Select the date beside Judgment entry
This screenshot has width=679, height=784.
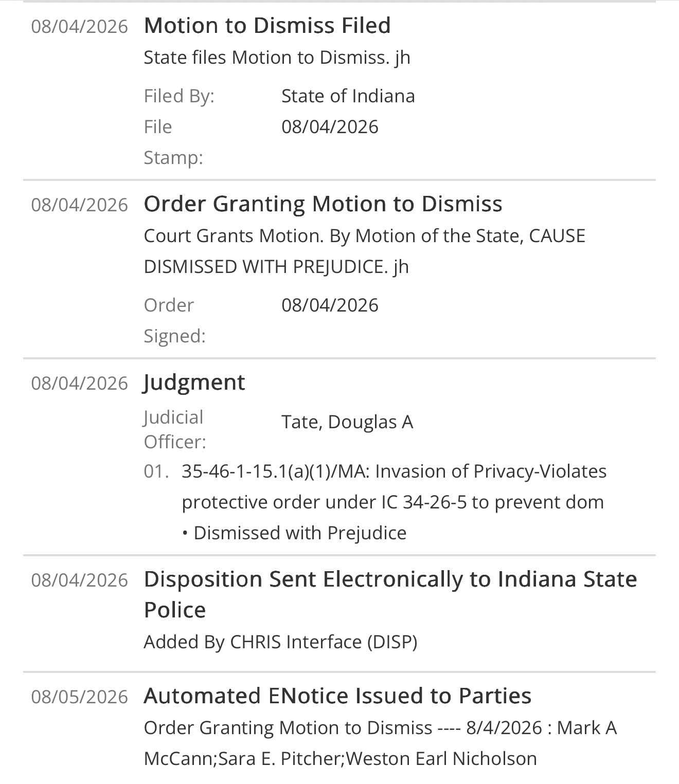(x=79, y=384)
